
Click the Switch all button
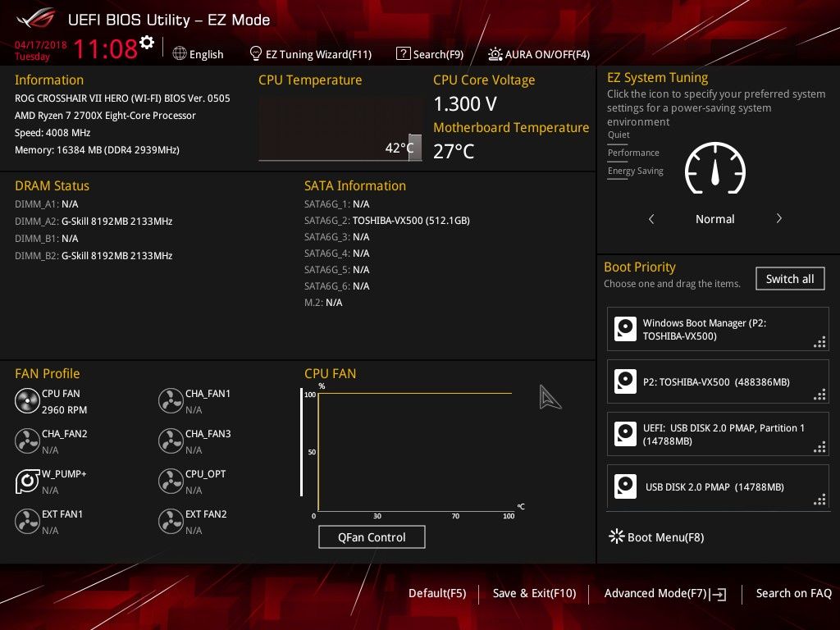pyautogui.click(x=790, y=279)
